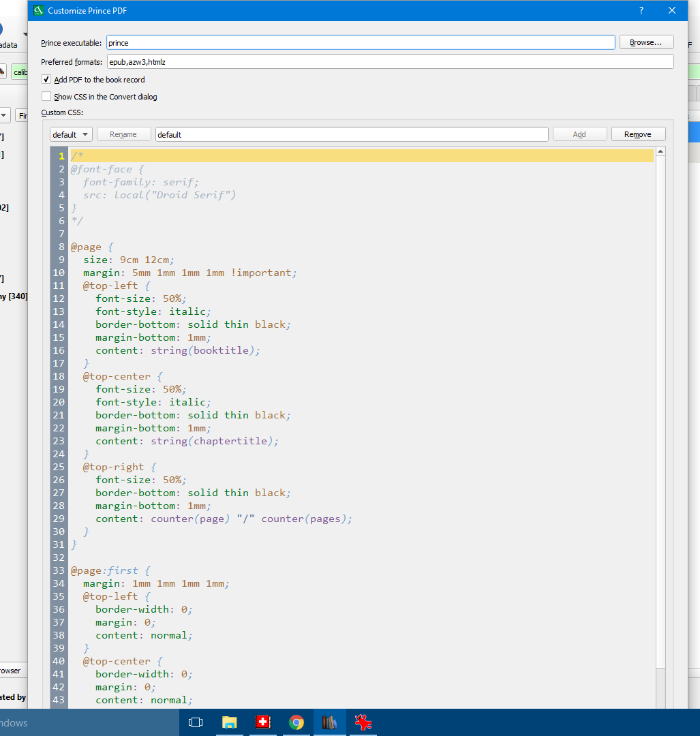Focus the Prince executable text field
The height and width of the screenshot is (736, 700).
pos(360,43)
